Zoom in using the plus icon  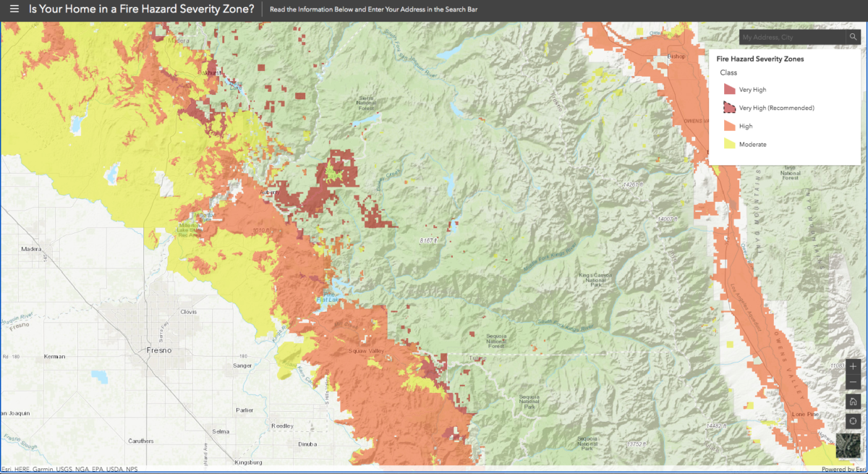(x=852, y=366)
